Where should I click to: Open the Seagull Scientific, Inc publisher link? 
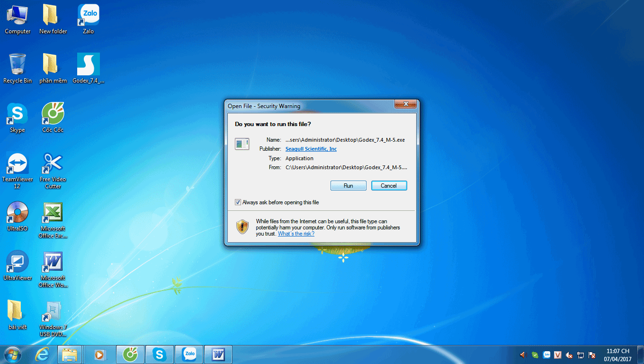(311, 149)
